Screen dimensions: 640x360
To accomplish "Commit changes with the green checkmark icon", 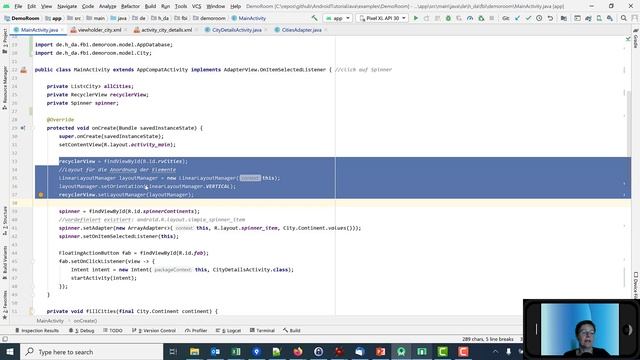I will 528,18.
